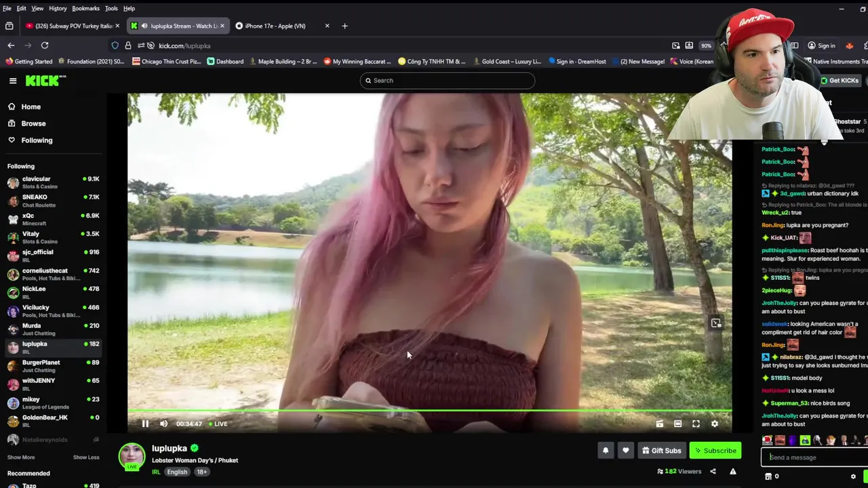Image resolution: width=868 pixels, height=488 pixels.
Task: Open SNEAKO channel in following list
Action: pyautogui.click(x=53, y=201)
